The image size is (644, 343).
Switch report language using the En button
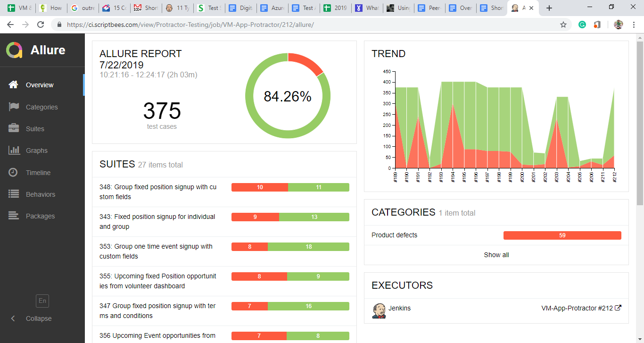pos(42,301)
